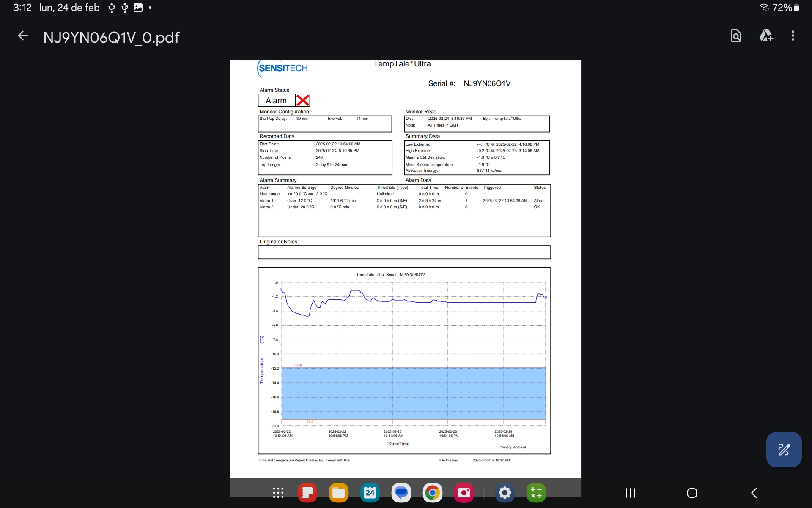Launch the green Calculator app
Screen dimensions: 812x508
(536, 493)
